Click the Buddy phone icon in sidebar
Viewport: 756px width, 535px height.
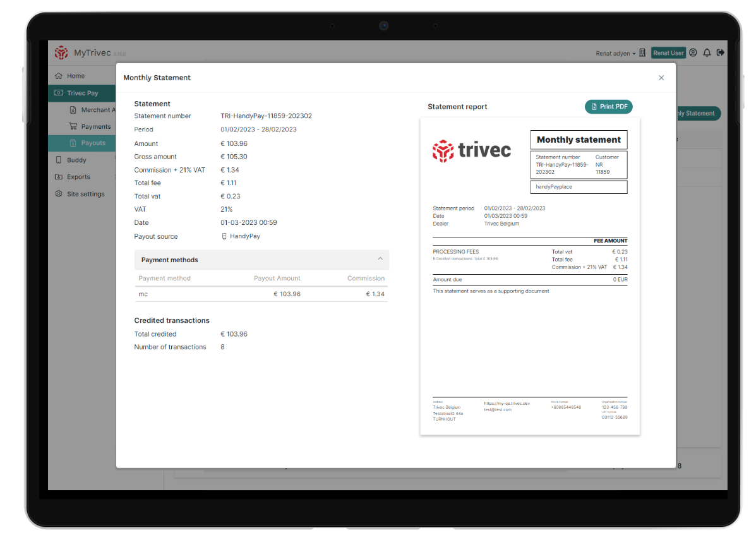pyautogui.click(x=59, y=160)
